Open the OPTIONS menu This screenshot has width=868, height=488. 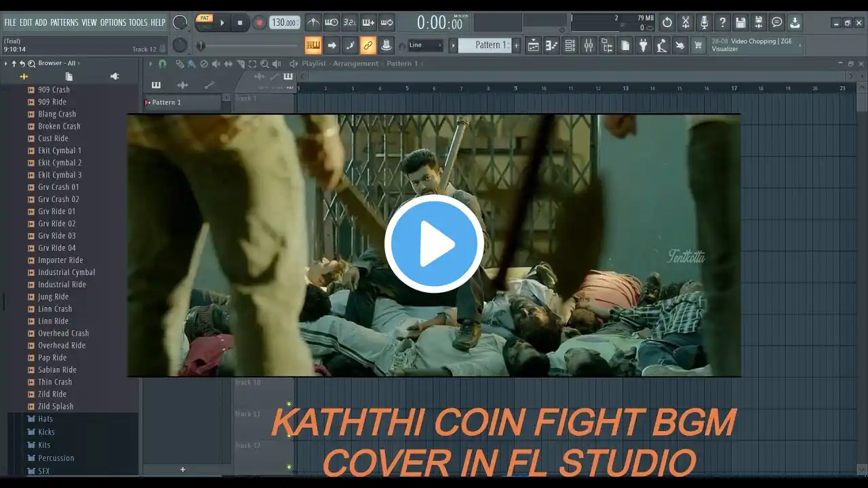pyautogui.click(x=113, y=22)
